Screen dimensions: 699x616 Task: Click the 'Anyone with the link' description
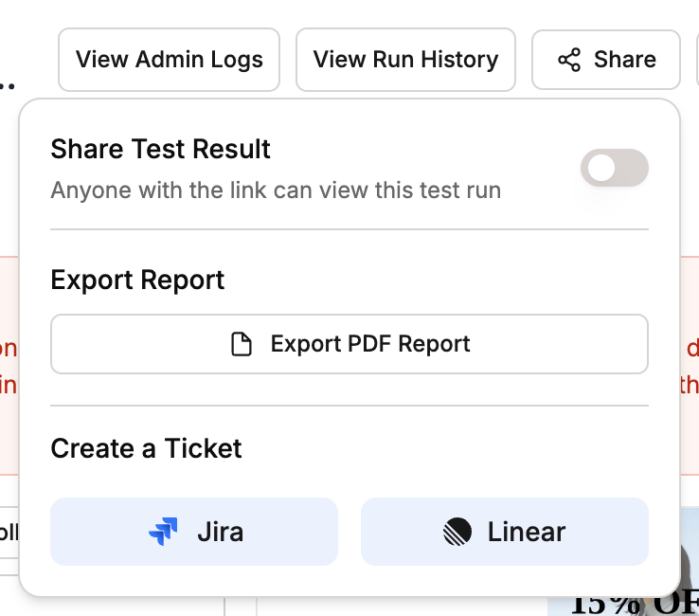pos(276,190)
